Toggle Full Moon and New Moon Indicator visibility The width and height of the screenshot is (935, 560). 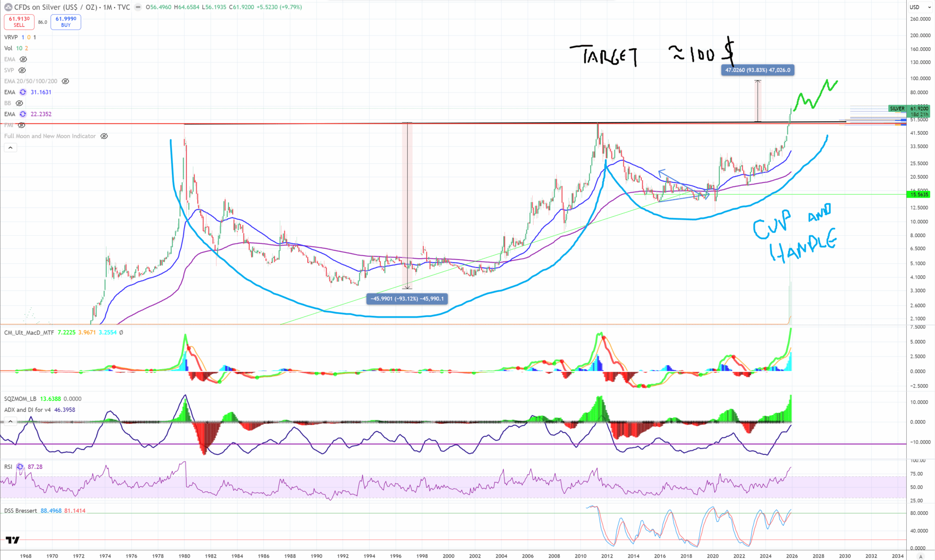[x=104, y=136]
